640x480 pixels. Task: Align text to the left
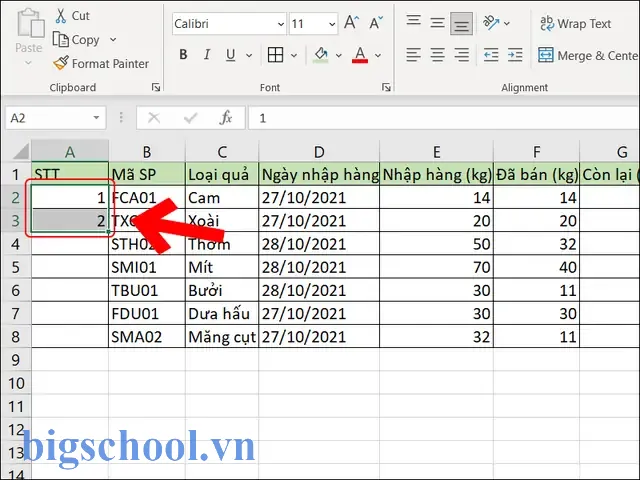tap(413, 55)
